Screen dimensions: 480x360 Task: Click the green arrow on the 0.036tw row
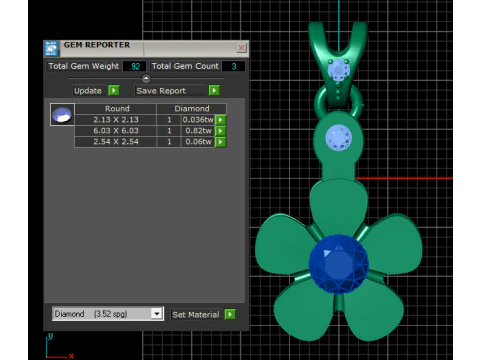point(221,120)
